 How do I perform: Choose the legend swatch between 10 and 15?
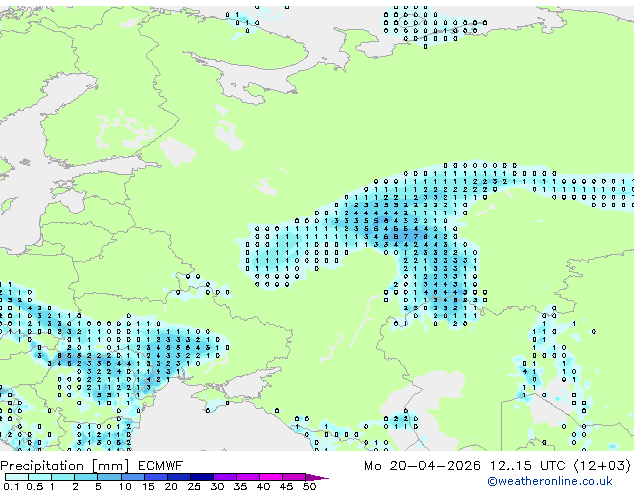click(x=132, y=477)
